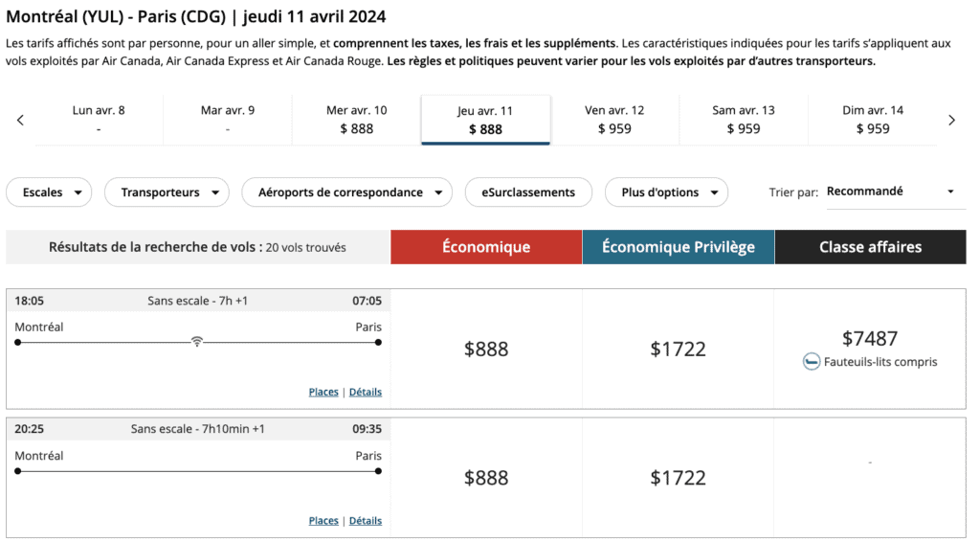Select the Mer avr. 10 date tab
Screen dimensions: 980x542
[356, 120]
